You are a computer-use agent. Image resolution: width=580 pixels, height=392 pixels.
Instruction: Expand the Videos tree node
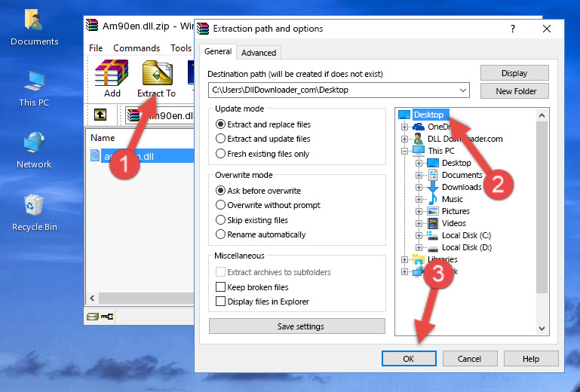point(419,223)
